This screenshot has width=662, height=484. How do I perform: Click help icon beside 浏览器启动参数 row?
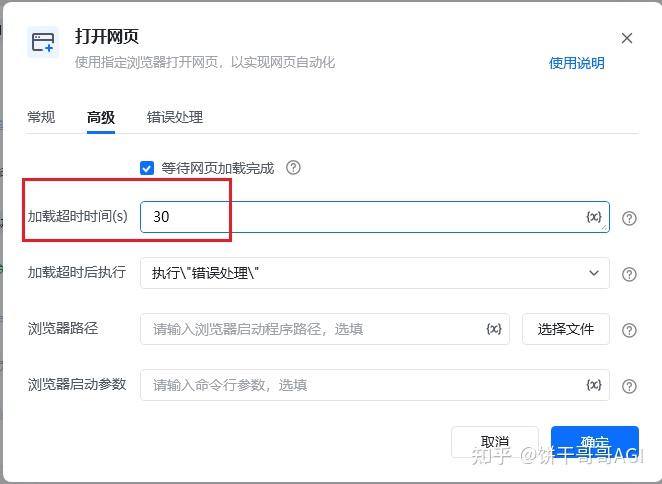click(x=629, y=386)
